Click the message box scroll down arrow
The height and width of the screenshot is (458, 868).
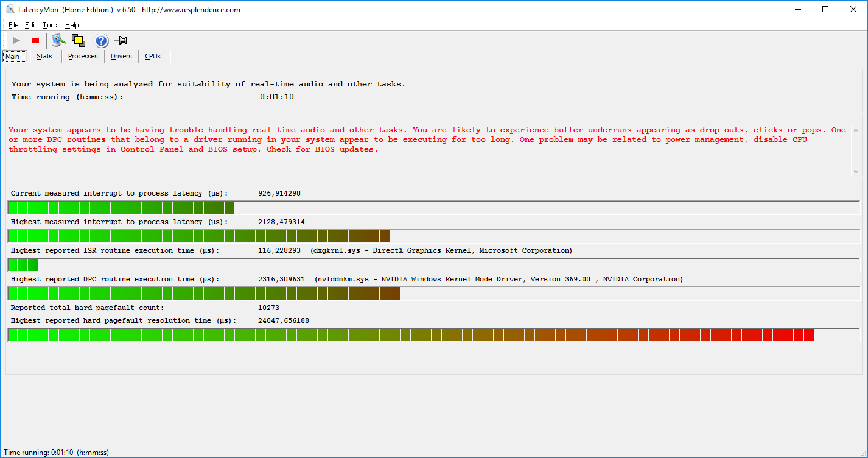[x=856, y=172]
